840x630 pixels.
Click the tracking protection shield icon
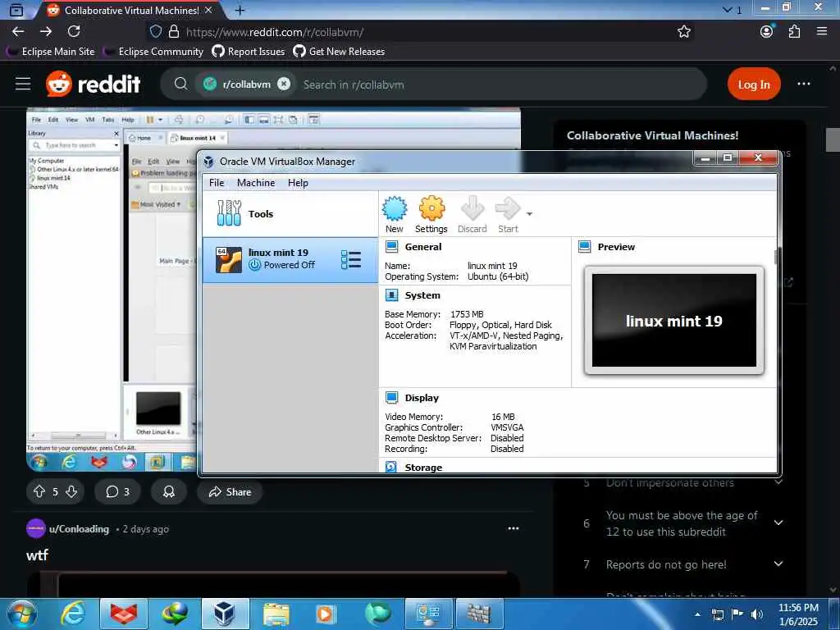156,32
